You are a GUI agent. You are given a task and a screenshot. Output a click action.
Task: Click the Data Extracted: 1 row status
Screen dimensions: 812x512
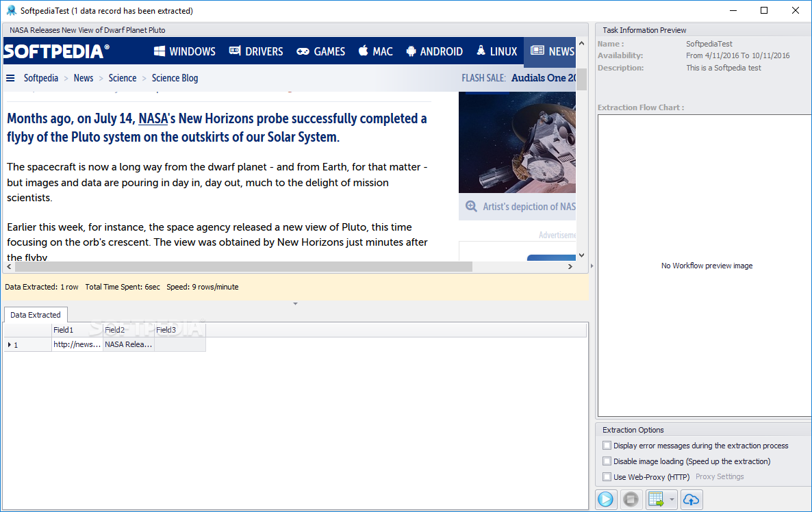[x=42, y=287]
